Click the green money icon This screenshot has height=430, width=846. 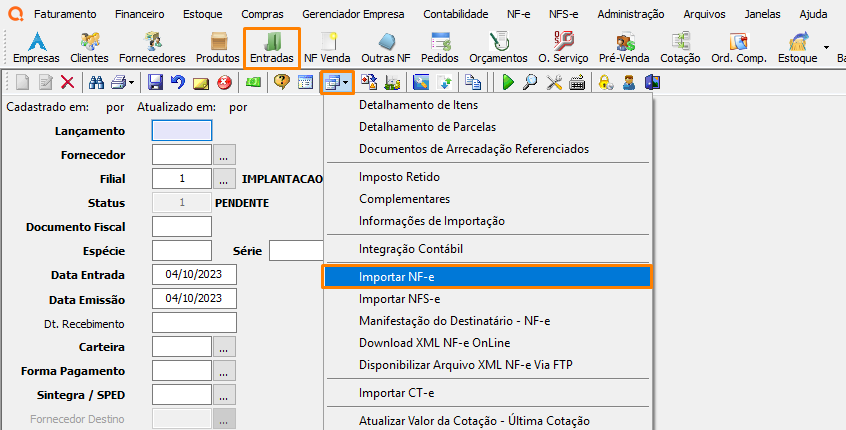coord(253,83)
